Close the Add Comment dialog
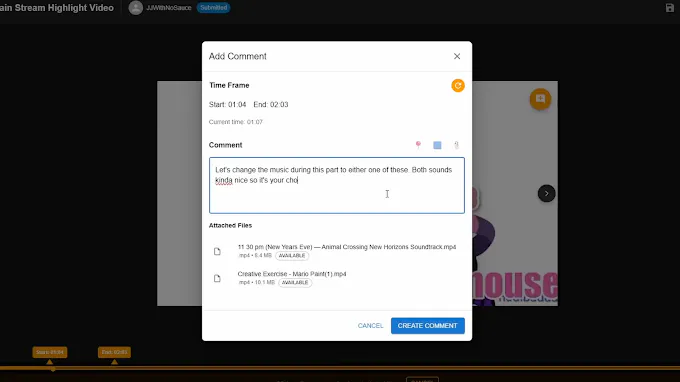680x382 pixels. point(457,56)
